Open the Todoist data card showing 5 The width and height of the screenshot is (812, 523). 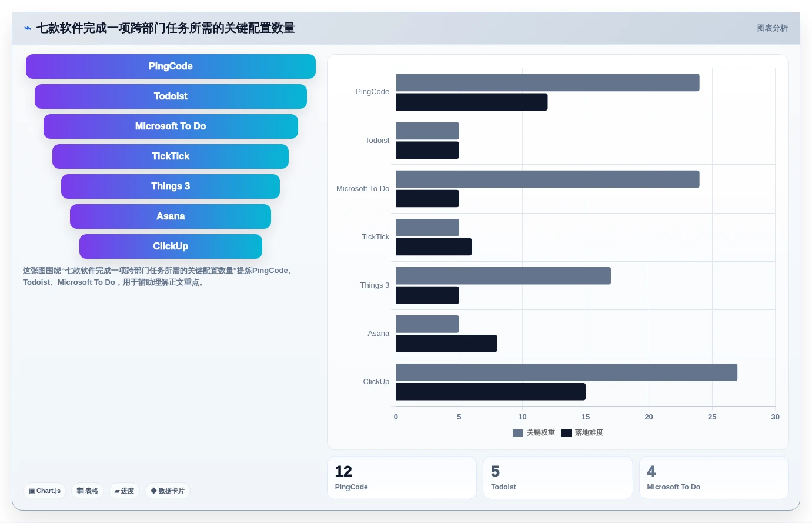click(x=557, y=478)
